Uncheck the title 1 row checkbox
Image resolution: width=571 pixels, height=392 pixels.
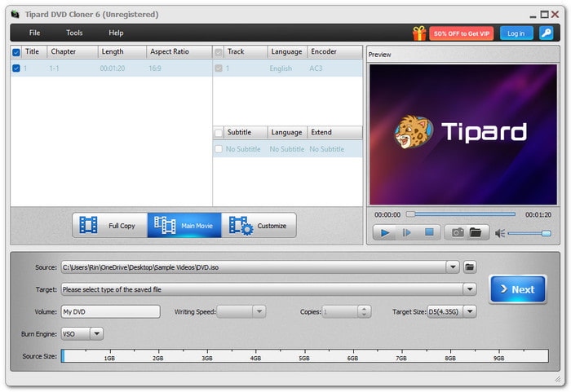16,68
